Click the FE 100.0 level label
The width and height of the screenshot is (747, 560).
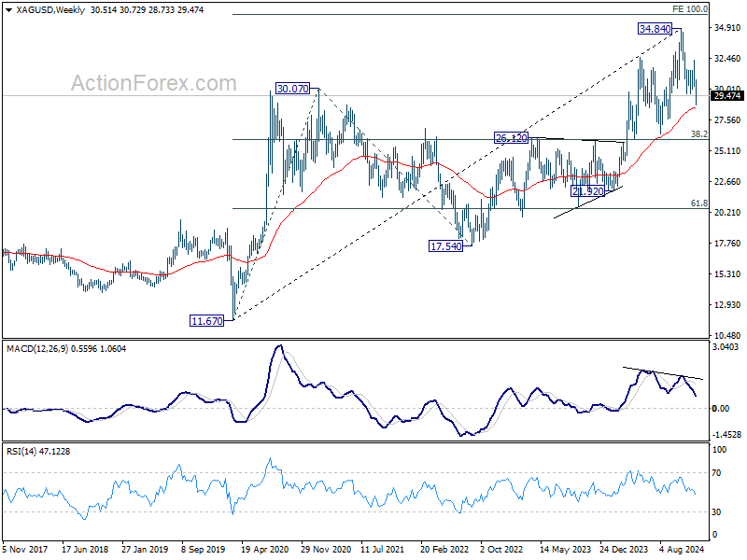click(x=690, y=9)
